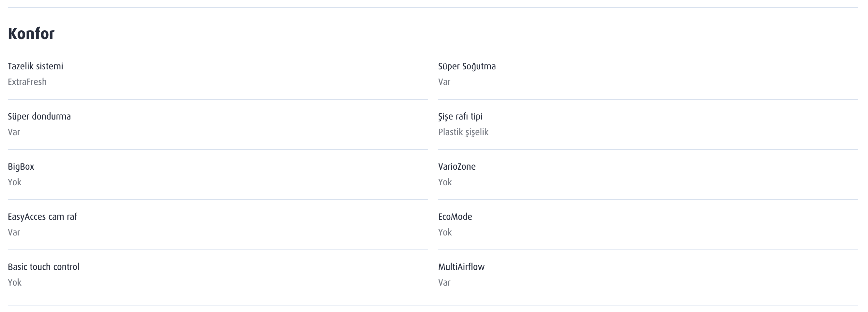Viewport: 868px width, 312px height.
Task: Click the Plastik şişelik value
Action: point(463,132)
